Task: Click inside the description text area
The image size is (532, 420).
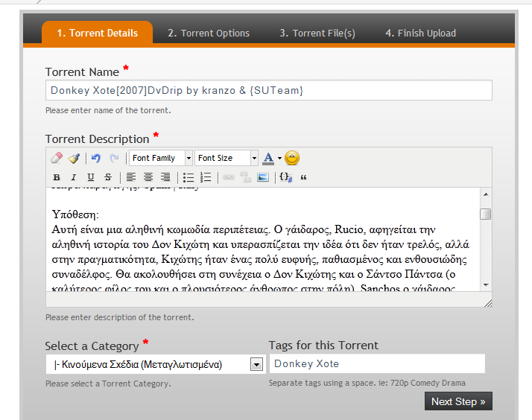Action: 263,239
